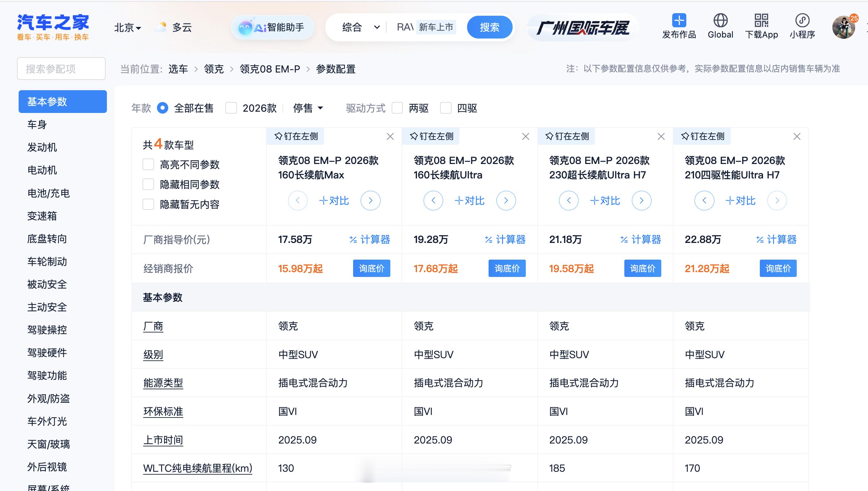Pin 160长续航Max column to left
Image resolution: width=868 pixels, height=491 pixels.
pyautogui.click(x=296, y=136)
